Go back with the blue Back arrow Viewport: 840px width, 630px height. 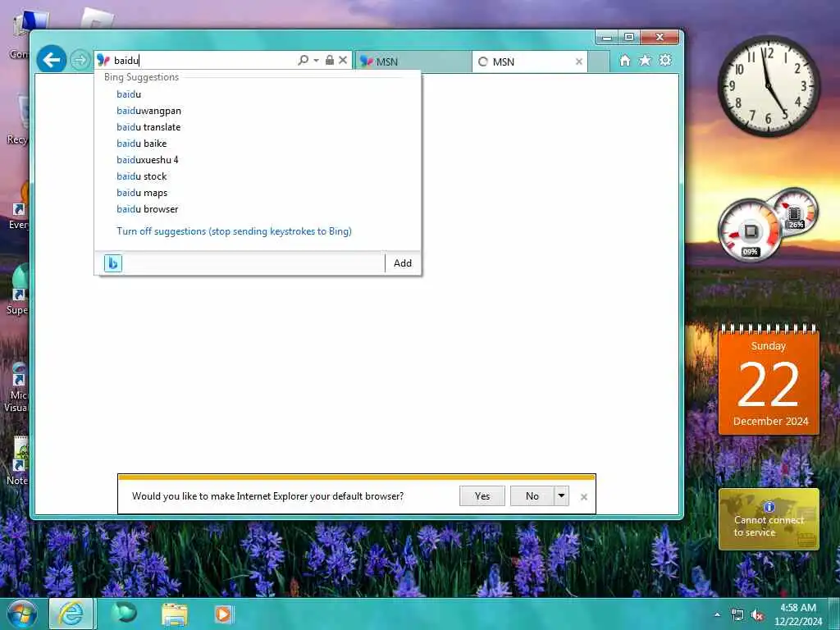(52, 59)
